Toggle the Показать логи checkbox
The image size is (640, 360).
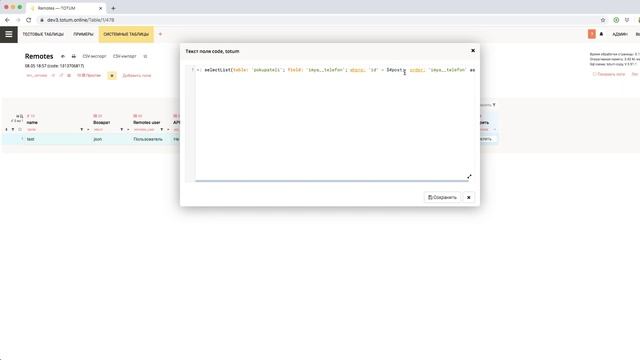[x=594, y=74]
